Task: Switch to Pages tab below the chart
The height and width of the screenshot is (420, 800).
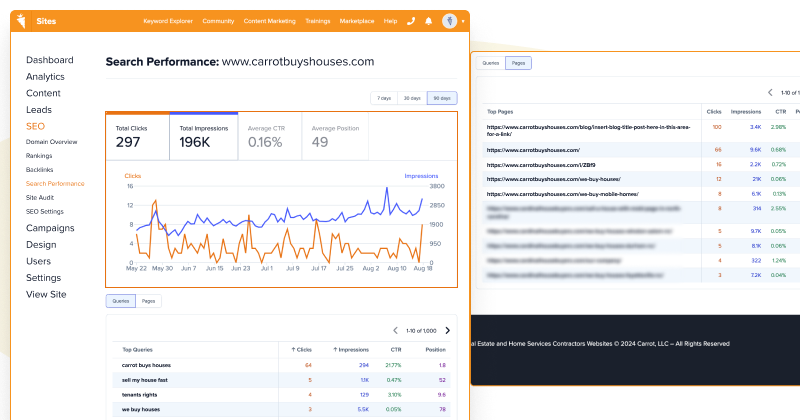Action: tap(148, 301)
